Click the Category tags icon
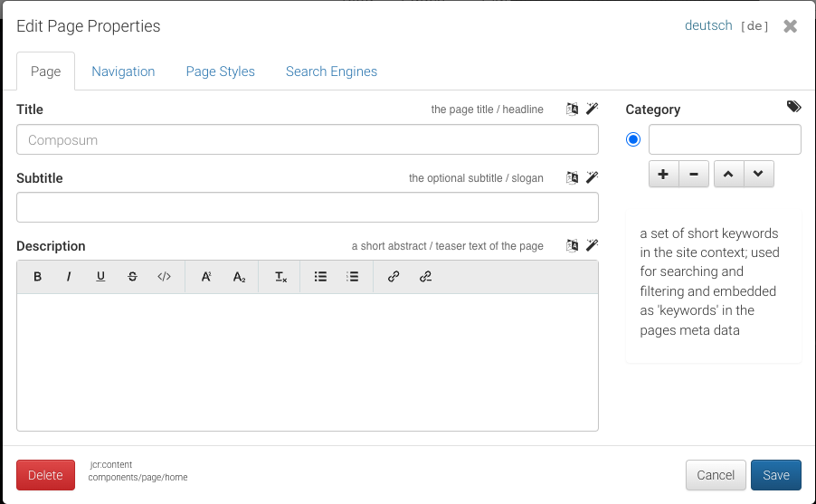This screenshot has height=504, width=816. click(x=793, y=107)
